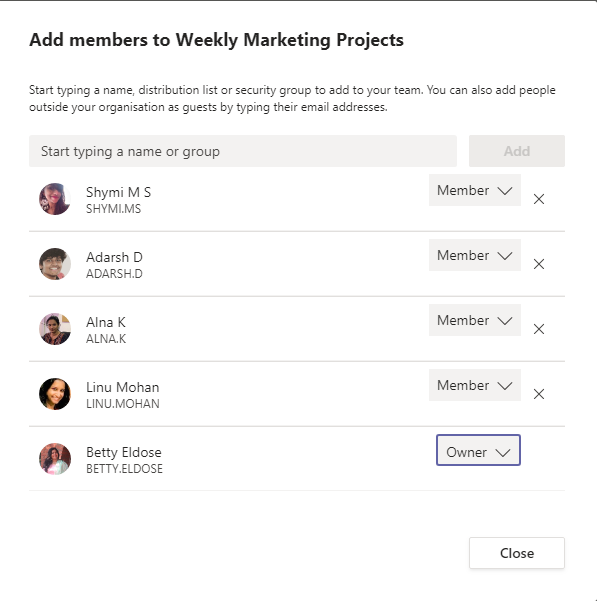
Task: Open Betty Eldose's Owner role dropdown
Action: (478, 450)
